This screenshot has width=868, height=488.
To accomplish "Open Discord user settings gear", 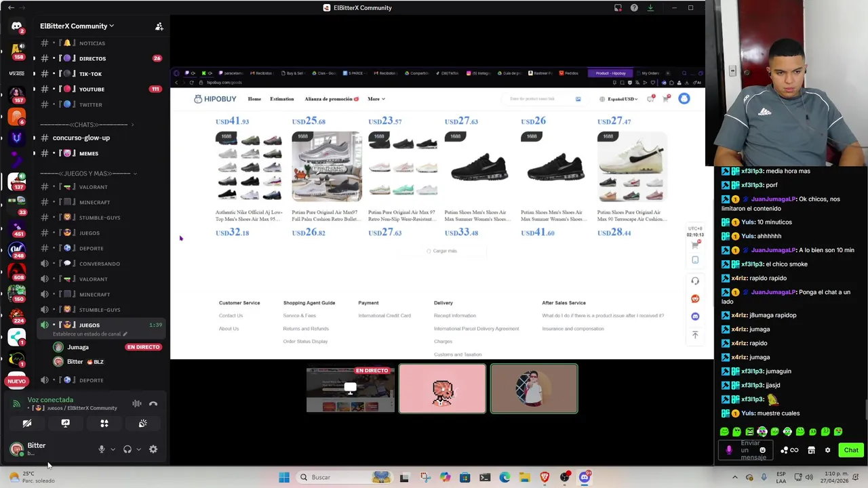I will [153, 449].
